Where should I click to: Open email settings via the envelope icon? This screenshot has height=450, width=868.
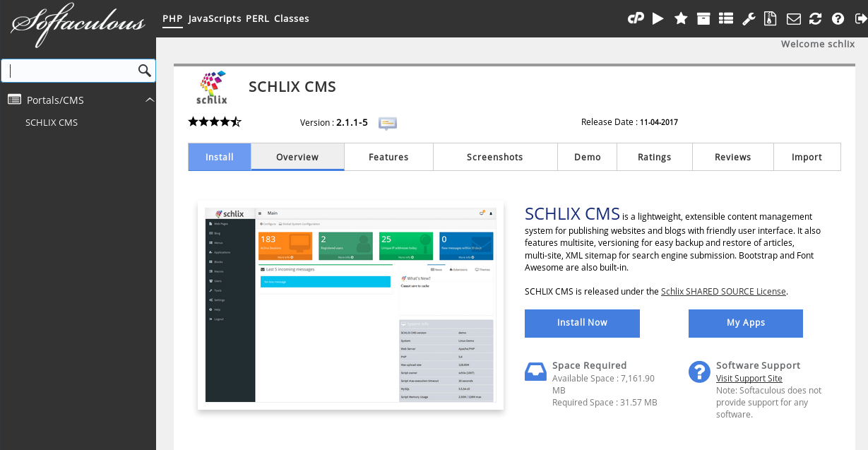point(794,19)
